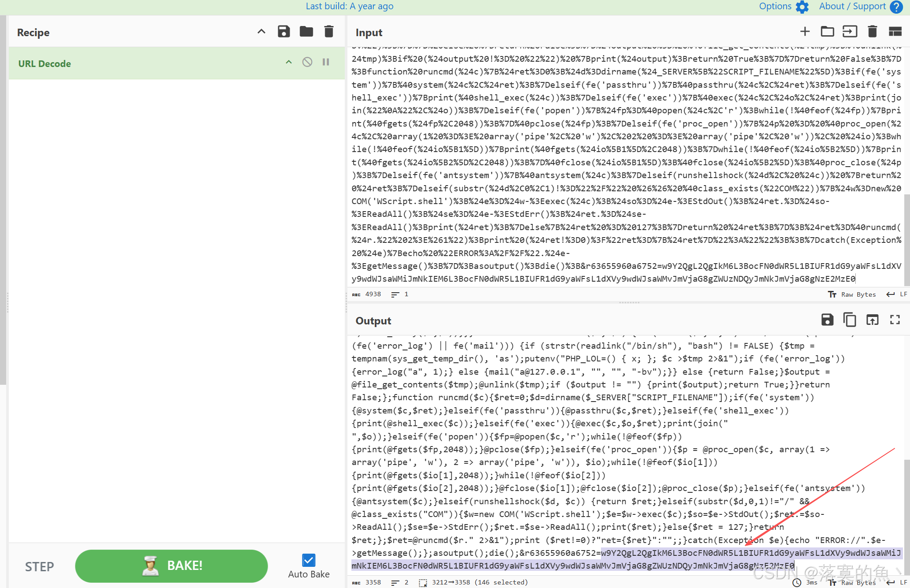Reset input pane layout icon
This screenshot has width=910, height=588.
(x=895, y=32)
